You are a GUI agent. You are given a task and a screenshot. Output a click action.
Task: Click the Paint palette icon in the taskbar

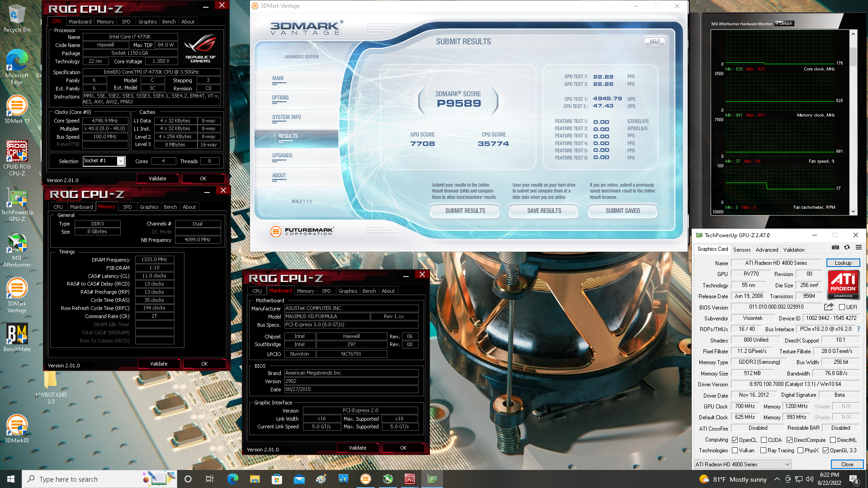(x=321, y=479)
